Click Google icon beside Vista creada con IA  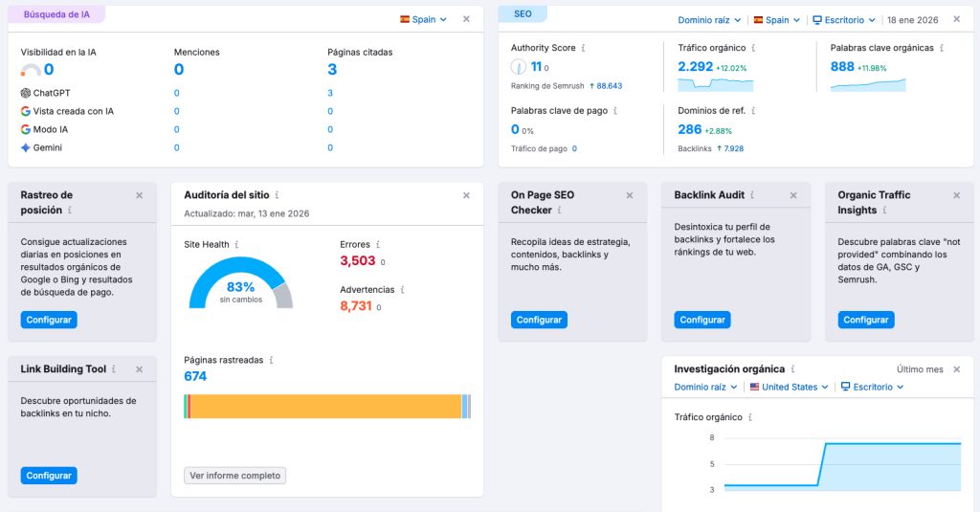coord(26,111)
